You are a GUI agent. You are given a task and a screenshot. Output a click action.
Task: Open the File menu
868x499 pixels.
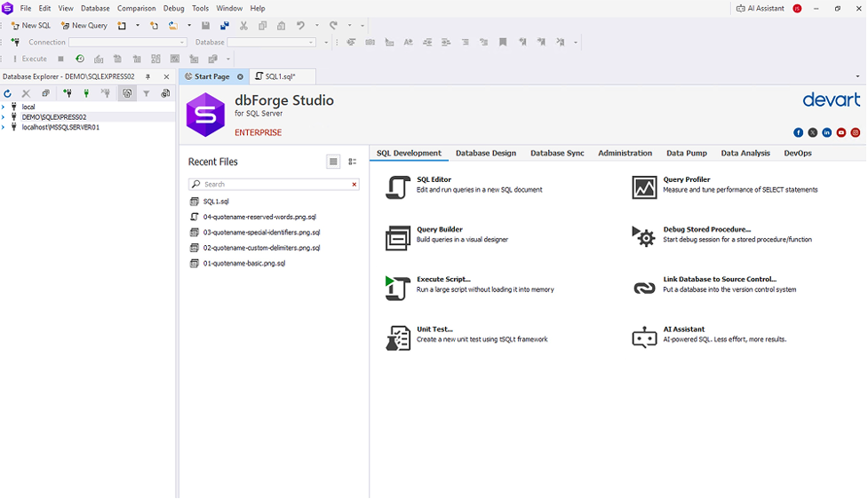(26, 8)
